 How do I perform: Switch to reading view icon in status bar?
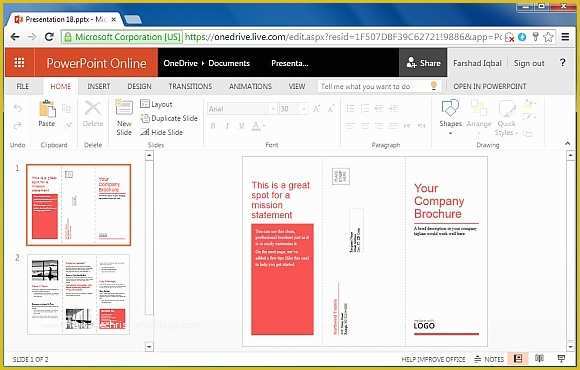pos(539,358)
